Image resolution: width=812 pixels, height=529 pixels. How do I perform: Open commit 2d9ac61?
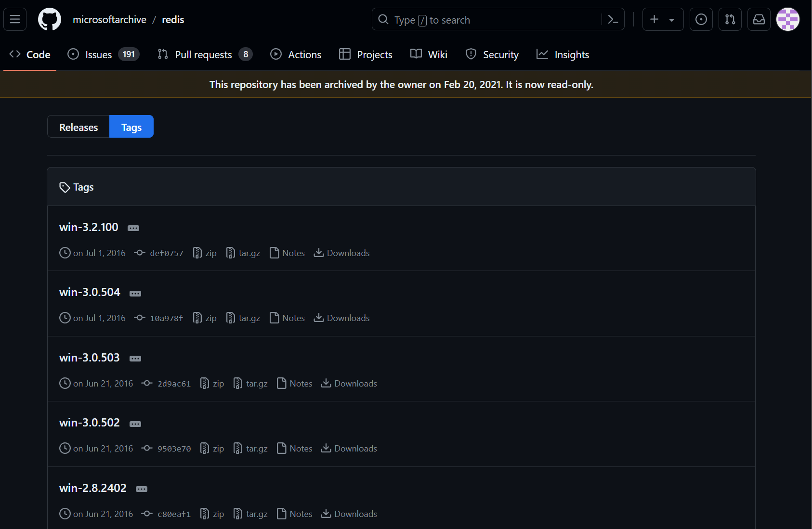point(167,383)
